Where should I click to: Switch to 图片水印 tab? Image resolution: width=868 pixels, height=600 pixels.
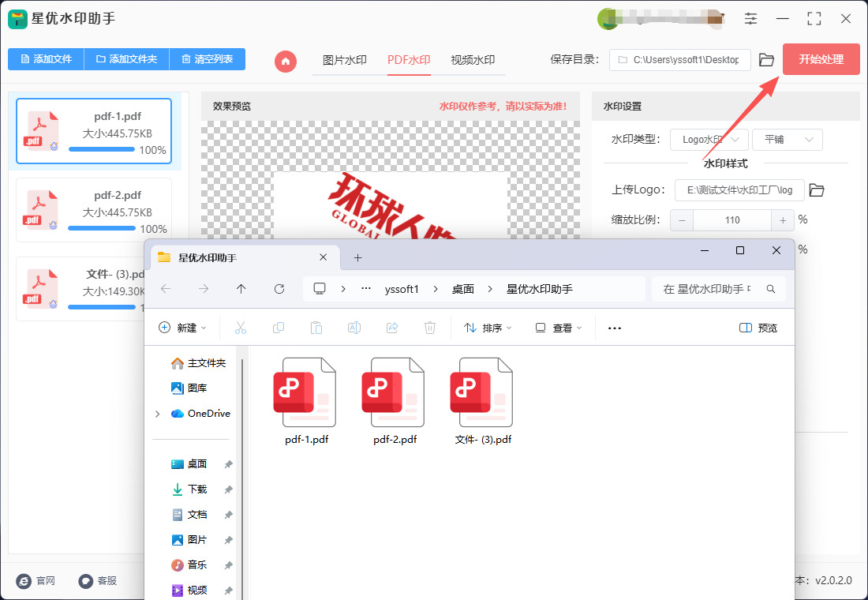coord(345,60)
